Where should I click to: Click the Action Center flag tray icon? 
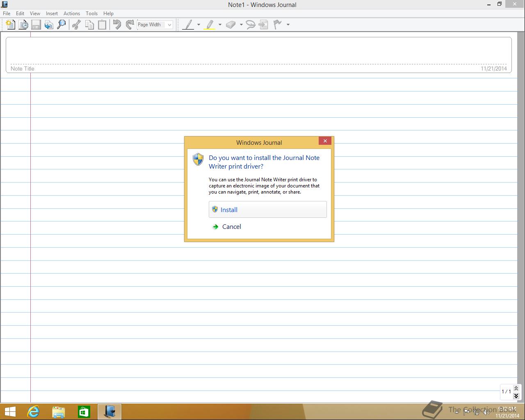pos(467,412)
